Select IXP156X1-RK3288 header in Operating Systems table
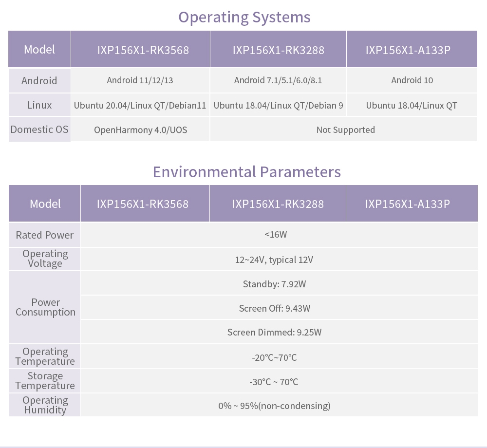 click(278, 49)
